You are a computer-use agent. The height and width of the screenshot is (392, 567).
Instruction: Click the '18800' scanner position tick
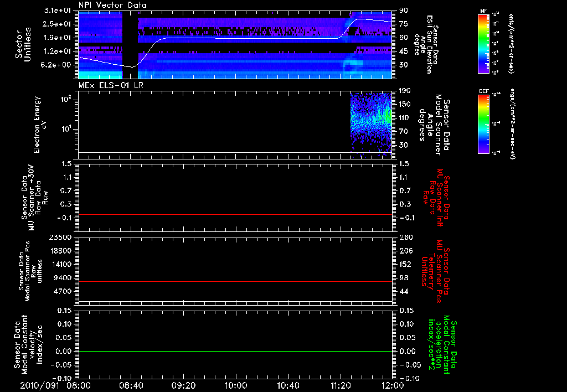pos(60,251)
